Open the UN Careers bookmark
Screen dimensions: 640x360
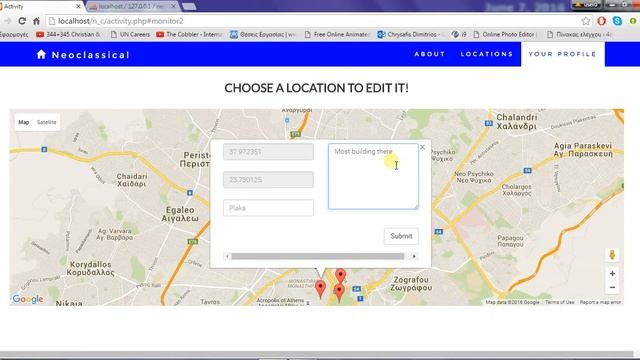coord(131,35)
